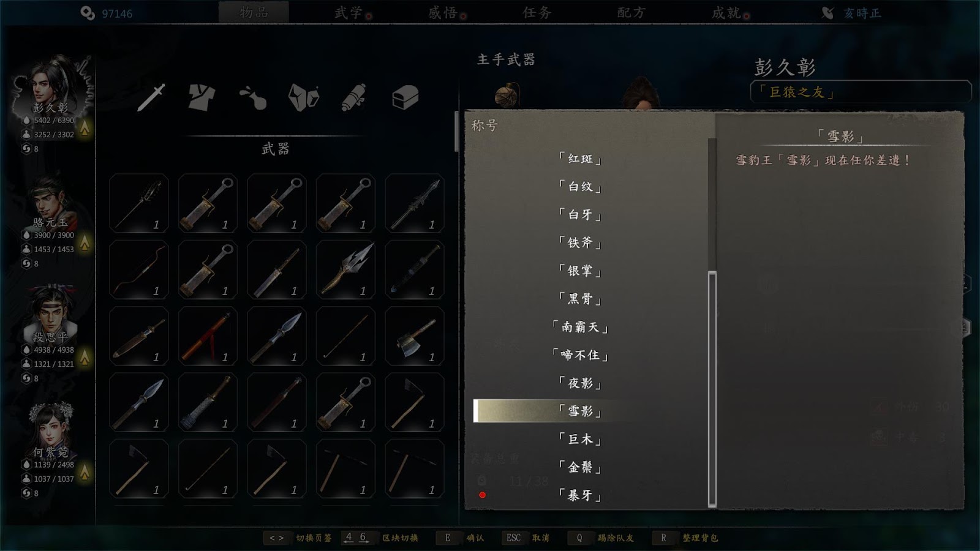Select the trident weapon in first slot
Viewport: 980px width, 551px height.
tap(139, 204)
